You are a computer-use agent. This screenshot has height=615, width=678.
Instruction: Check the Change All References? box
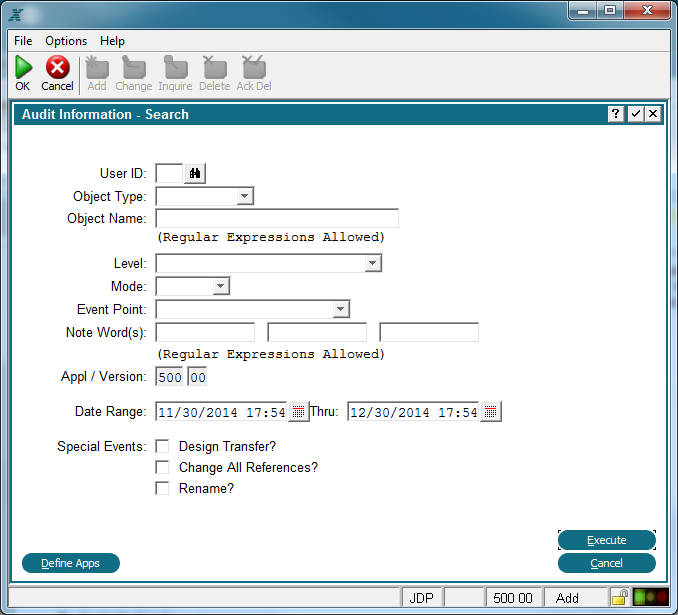(162, 467)
